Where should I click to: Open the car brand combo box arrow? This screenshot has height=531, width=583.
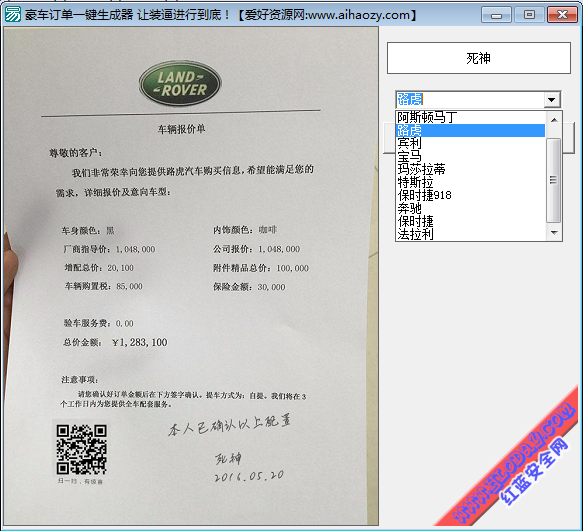[551, 100]
